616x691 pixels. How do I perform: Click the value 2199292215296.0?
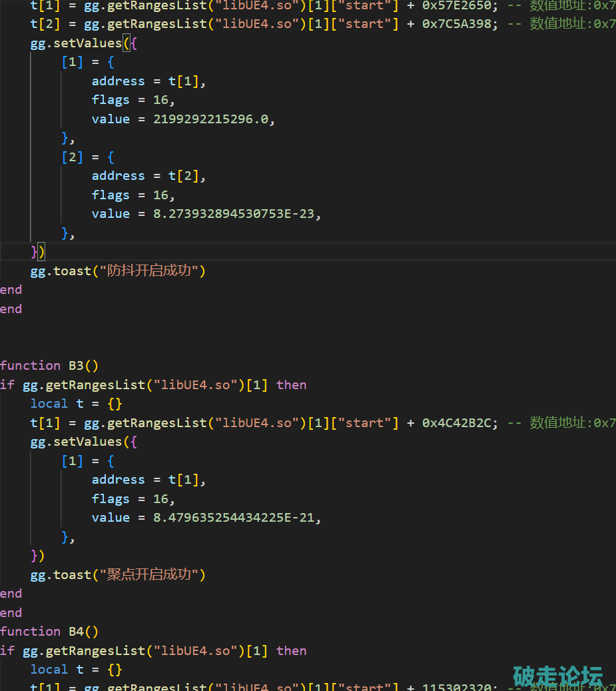(x=212, y=119)
